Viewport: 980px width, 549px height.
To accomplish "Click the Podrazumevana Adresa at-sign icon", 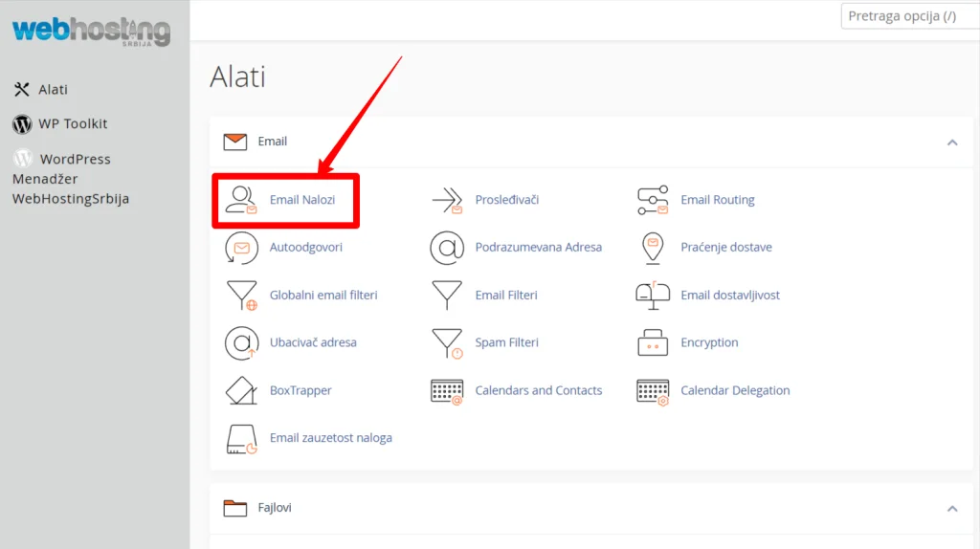I will click(447, 248).
